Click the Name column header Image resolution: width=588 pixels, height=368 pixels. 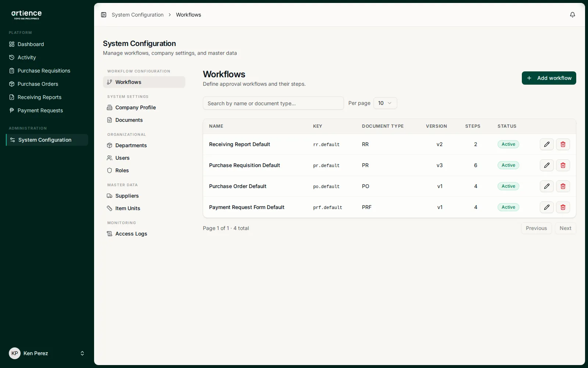click(216, 126)
